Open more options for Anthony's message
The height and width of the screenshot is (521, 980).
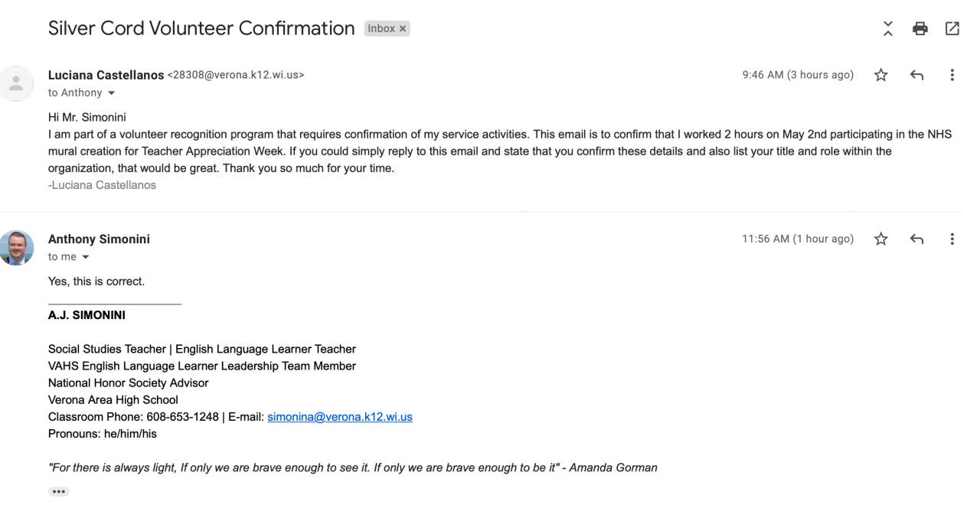952,239
